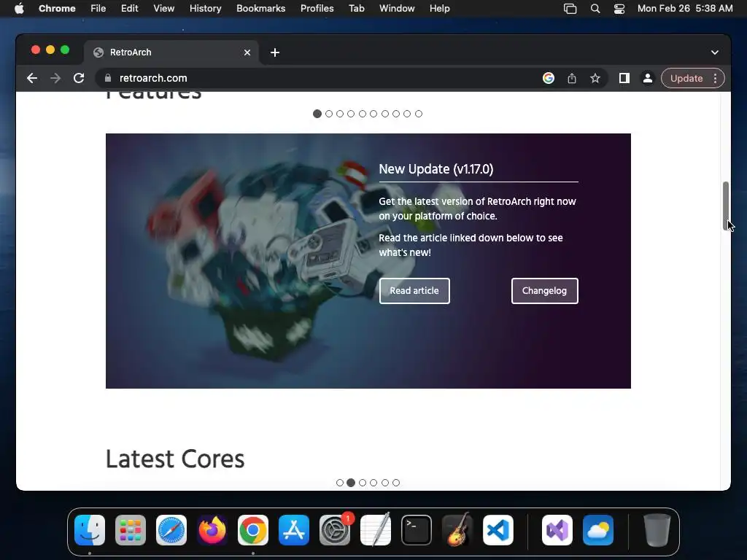
Task: Open the Trash from the Dock
Action: click(x=657, y=530)
